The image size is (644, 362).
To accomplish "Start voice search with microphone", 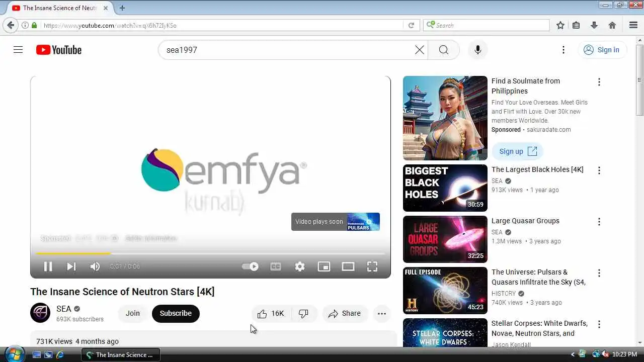I will click(477, 50).
